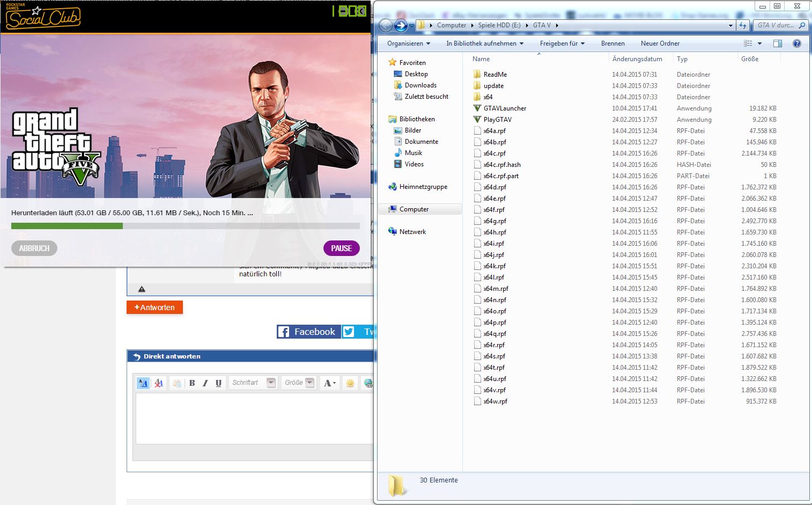812x505 pixels.
Task: Share via the Twitter button
Action: click(x=358, y=332)
